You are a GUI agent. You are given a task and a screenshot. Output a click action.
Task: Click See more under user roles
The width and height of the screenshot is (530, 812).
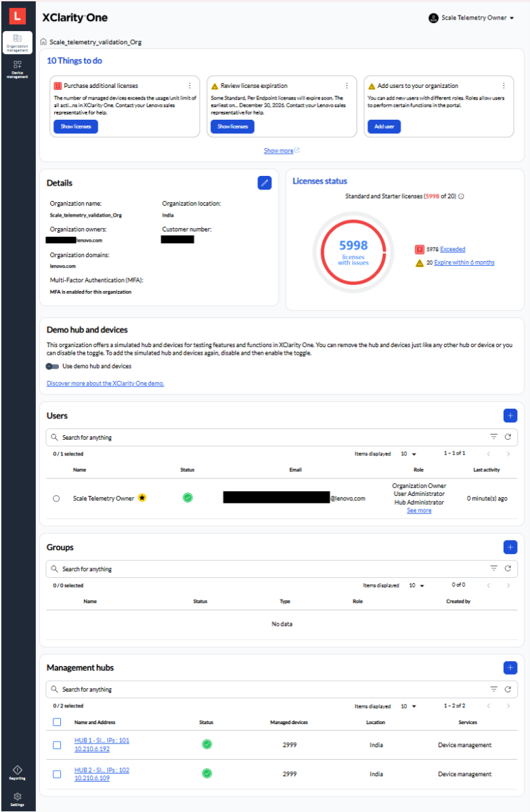click(419, 511)
